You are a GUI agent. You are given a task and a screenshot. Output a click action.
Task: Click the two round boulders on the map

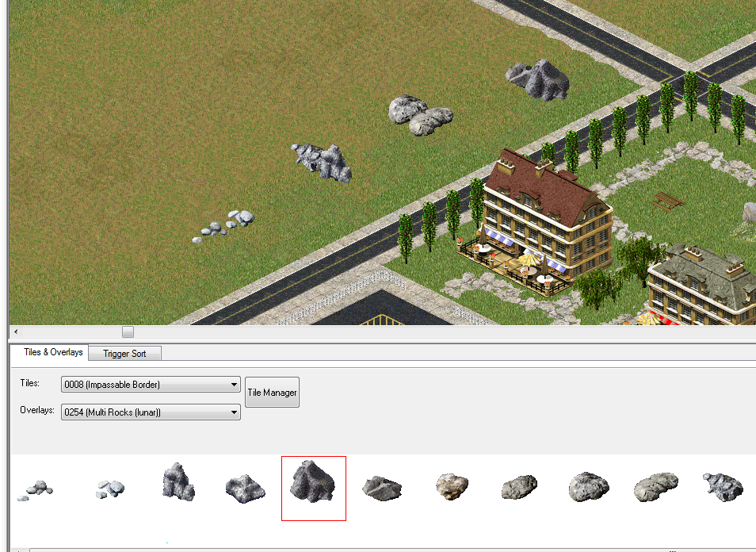click(x=421, y=115)
